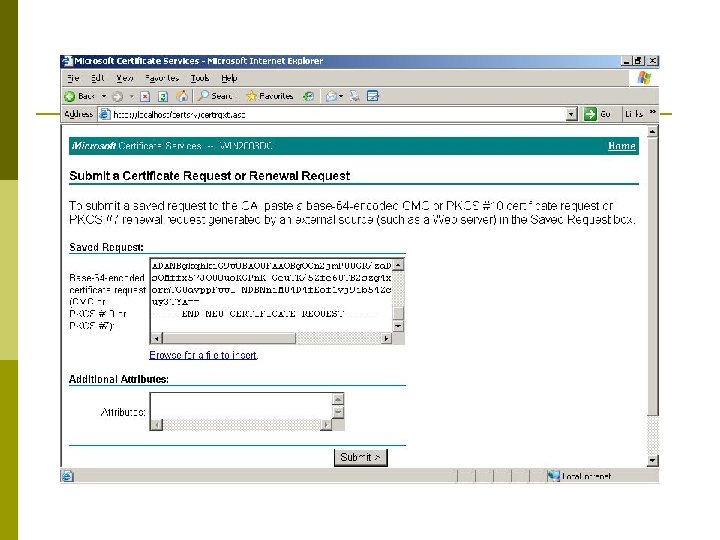Click Attributes box scroll right arrow
This screenshot has width=720, height=540.
click(x=326, y=424)
